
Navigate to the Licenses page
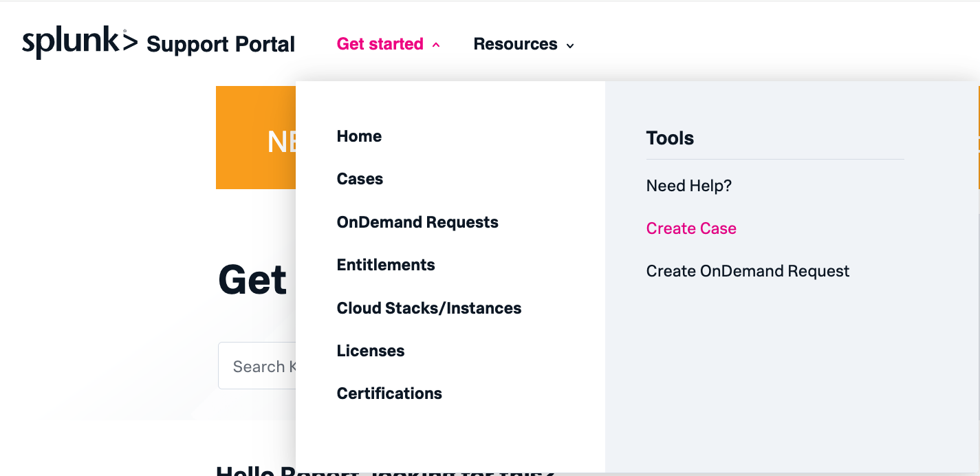371,351
